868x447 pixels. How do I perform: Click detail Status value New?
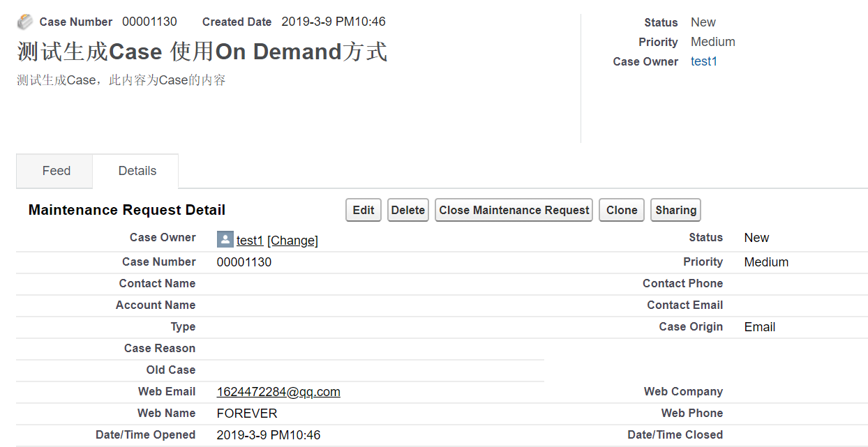pyautogui.click(x=756, y=238)
